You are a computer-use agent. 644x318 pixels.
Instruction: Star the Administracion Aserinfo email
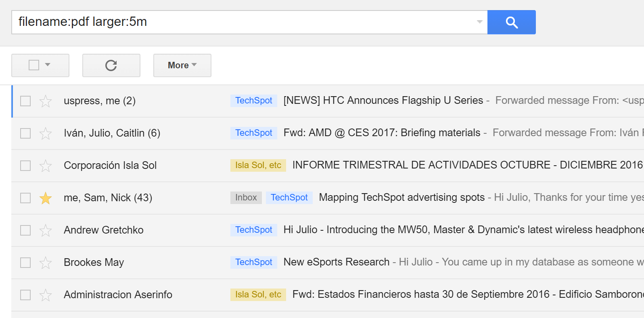point(46,295)
